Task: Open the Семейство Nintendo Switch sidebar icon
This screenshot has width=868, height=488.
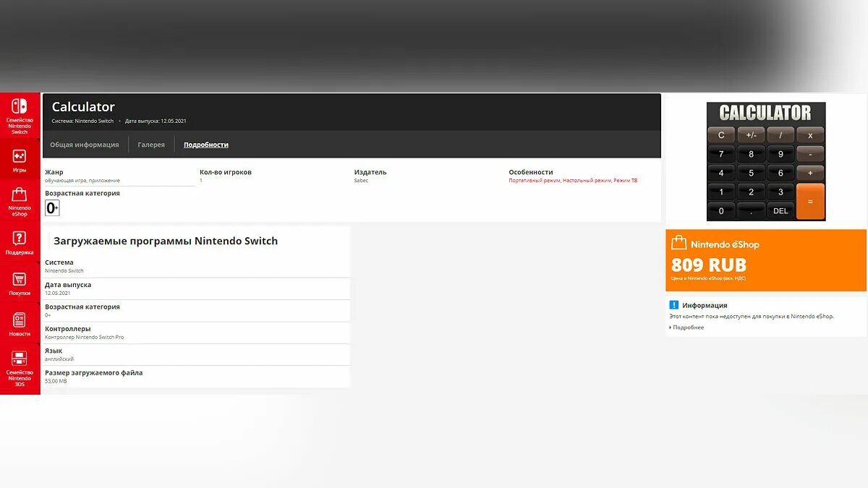Action: pyautogui.click(x=20, y=106)
